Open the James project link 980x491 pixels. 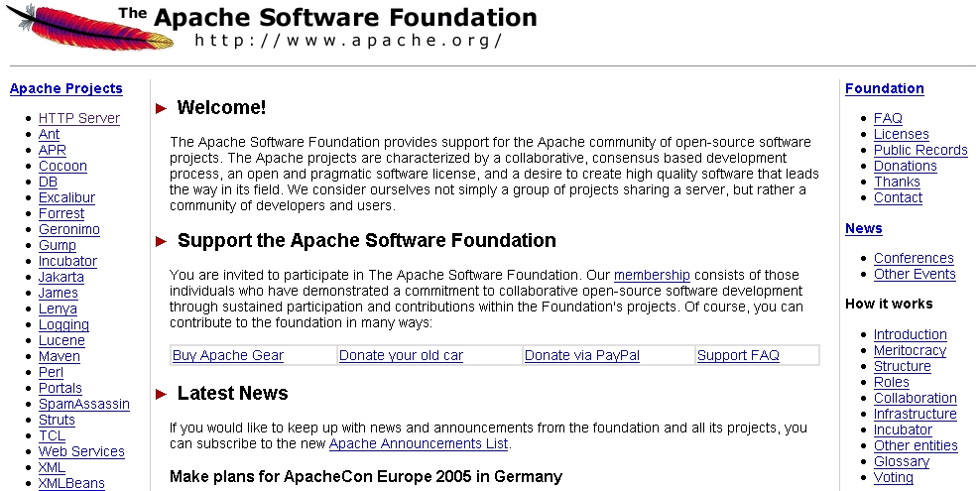coord(59,293)
